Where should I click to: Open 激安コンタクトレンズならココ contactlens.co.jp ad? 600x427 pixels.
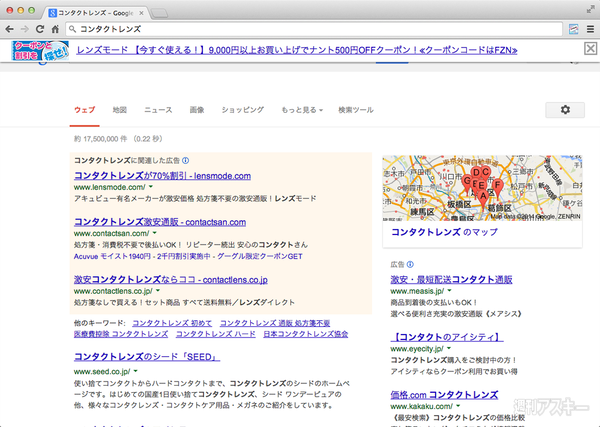(171, 280)
